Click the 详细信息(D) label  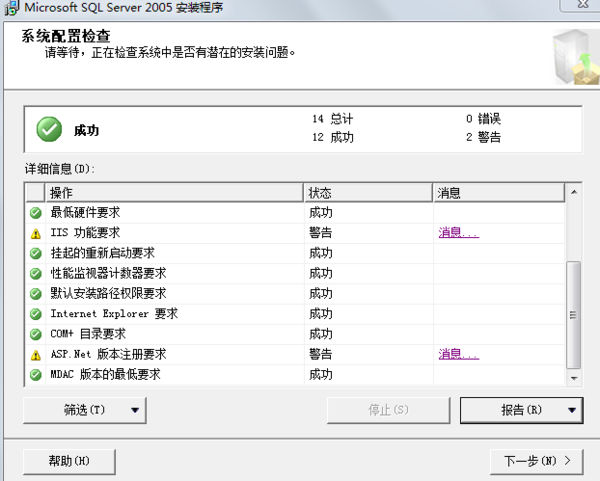(x=60, y=169)
